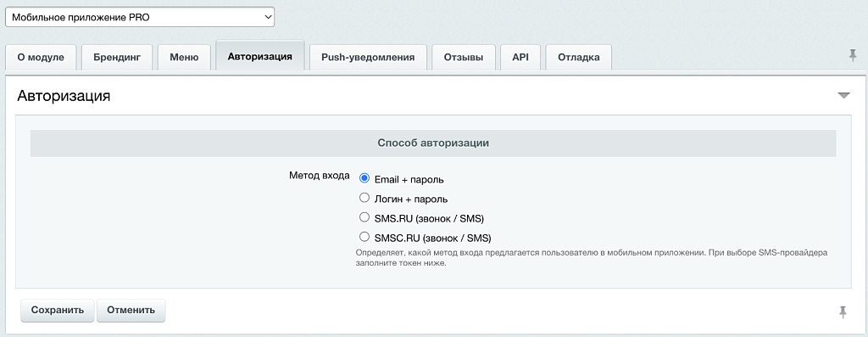
Task: Select the Авторизация tab
Action: (260, 55)
